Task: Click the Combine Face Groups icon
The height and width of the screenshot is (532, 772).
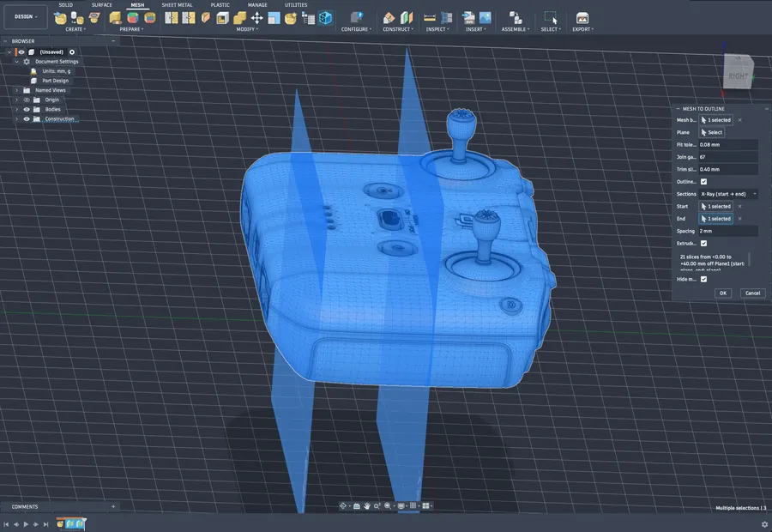Action: point(149,18)
